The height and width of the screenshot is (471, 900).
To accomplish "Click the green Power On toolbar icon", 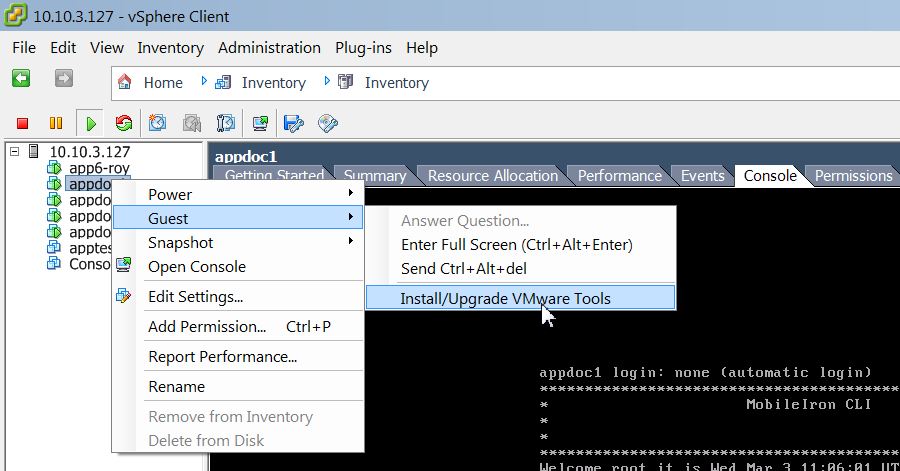I will (91, 123).
